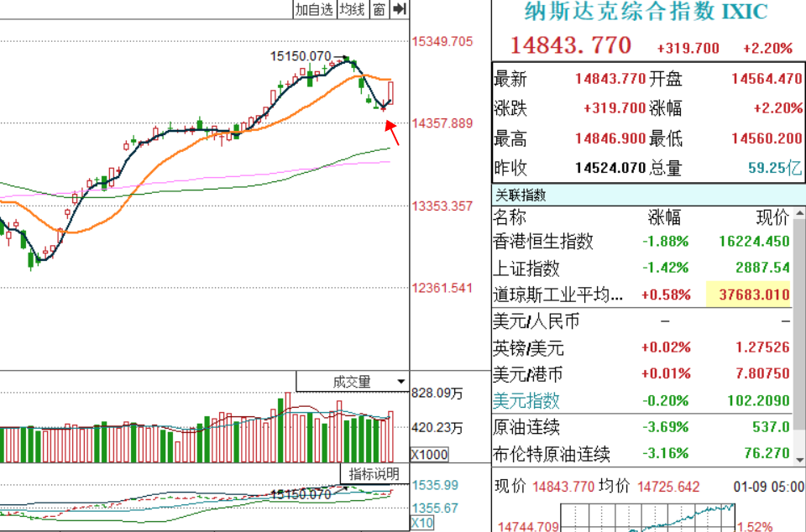Viewport: 806px width, 532px height.
Task: Select the 关联指数 tab header
Action: (x=521, y=196)
